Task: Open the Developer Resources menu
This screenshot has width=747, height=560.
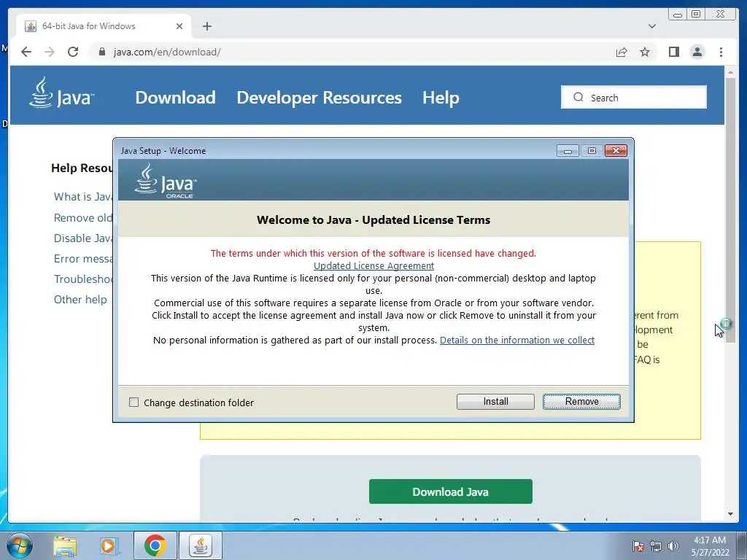Action: pos(320,98)
